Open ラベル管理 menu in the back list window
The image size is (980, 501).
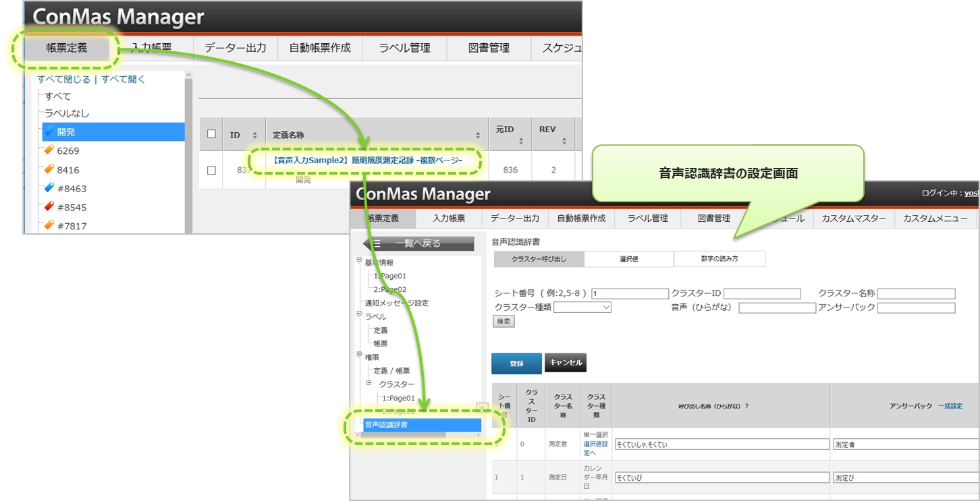pos(404,48)
